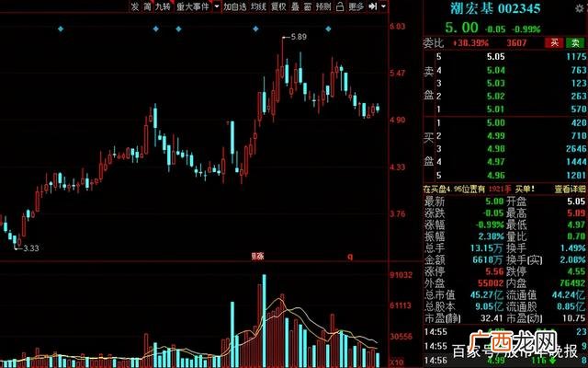The image size is (588, 368).
Task: Click the 最高 value 5.09
Action: [x=576, y=213]
